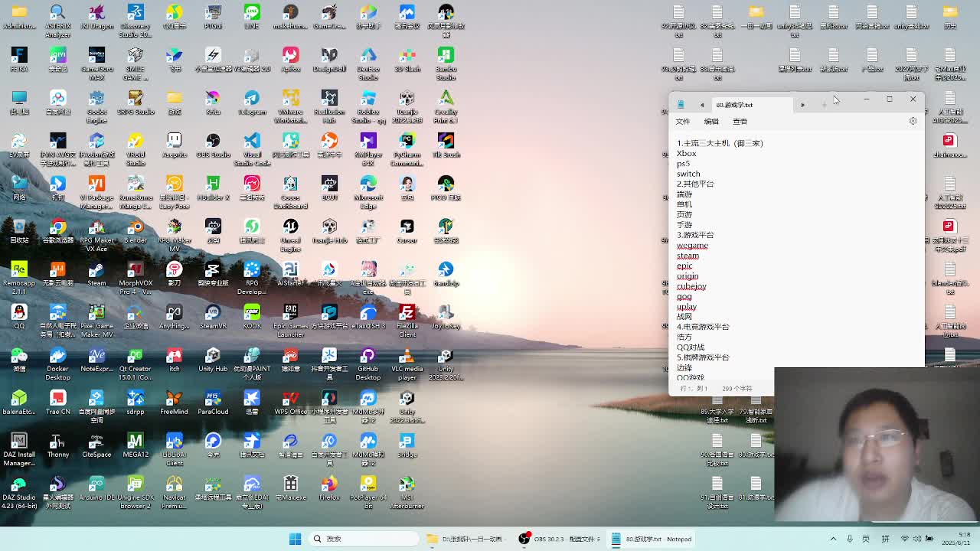980x551 pixels.
Task: Open Firefox desktop shortcut
Action: coord(329,489)
